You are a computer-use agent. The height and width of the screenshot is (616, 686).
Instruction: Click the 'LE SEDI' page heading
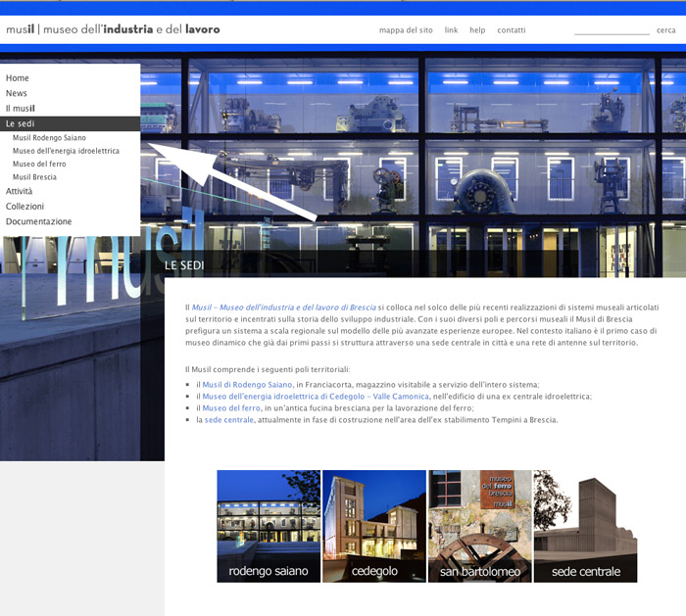coord(184,265)
